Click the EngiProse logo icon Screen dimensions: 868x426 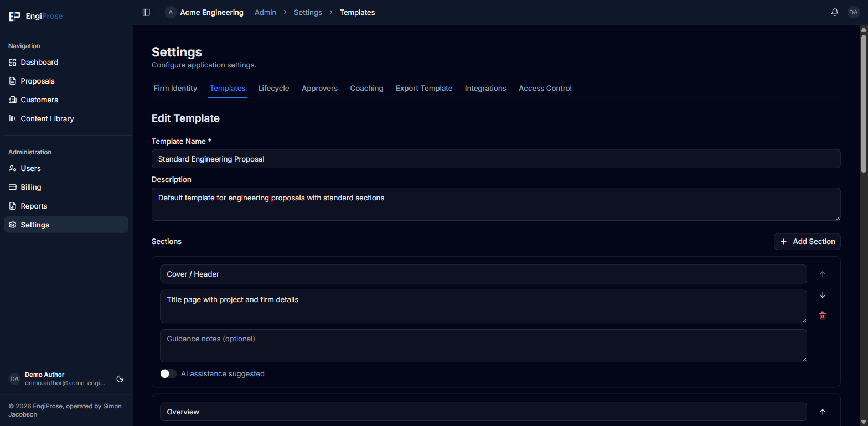pos(14,17)
